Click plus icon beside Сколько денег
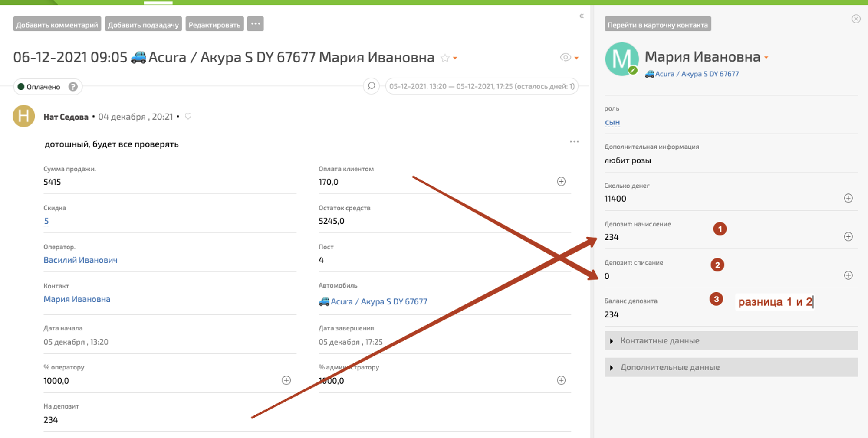Image resolution: width=868 pixels, height=438 pixels. click(848, 198)
